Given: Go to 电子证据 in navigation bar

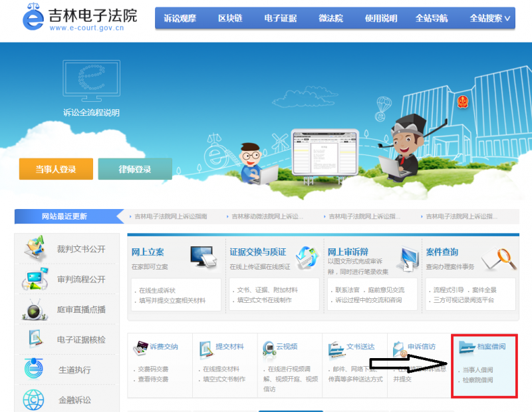Looking at the screenshot, I should click(280, 18).
